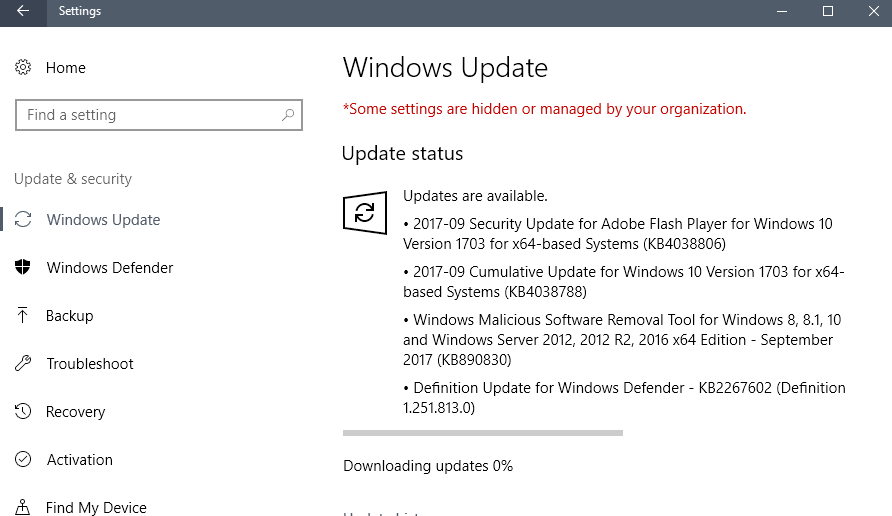
Task: Click the large update status refresh icon
Action: click(x=365, y=213)
